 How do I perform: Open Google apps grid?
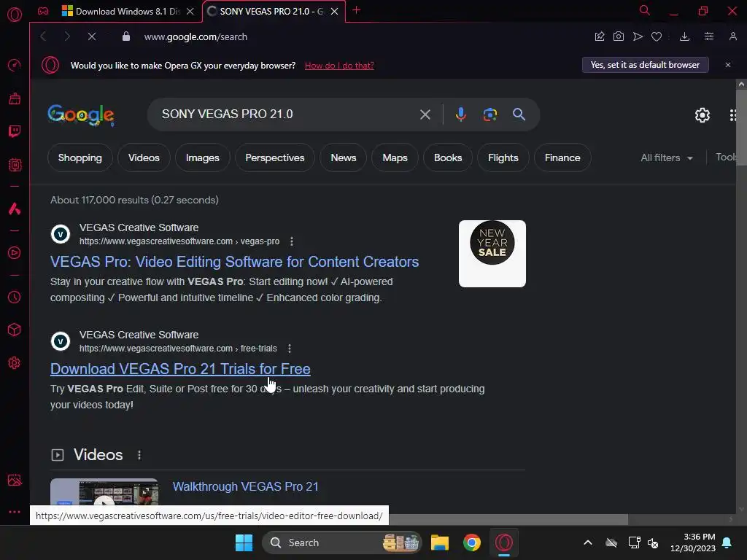point(734,114)
